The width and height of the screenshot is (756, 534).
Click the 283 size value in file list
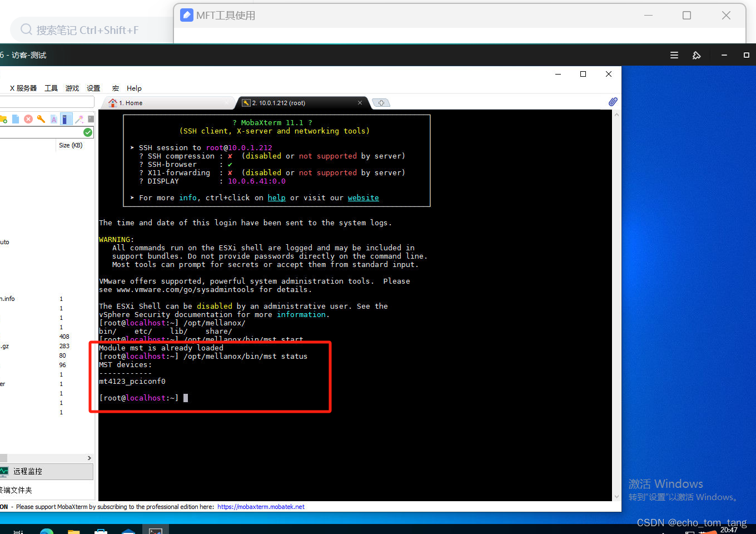[x=64, y=346]
